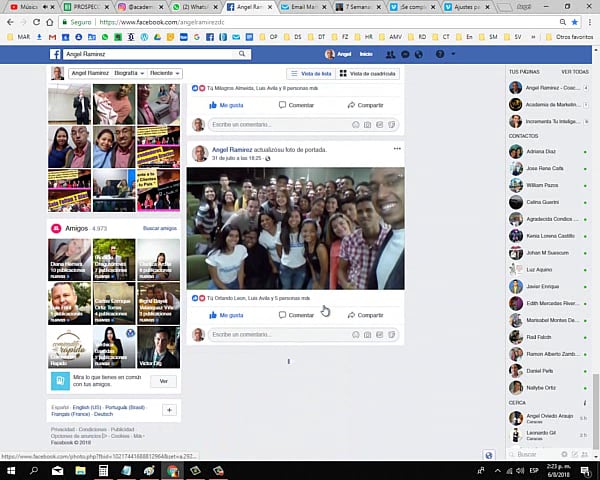Open contact Raúl Falcón in chat sidebar

tap(548, 337)
